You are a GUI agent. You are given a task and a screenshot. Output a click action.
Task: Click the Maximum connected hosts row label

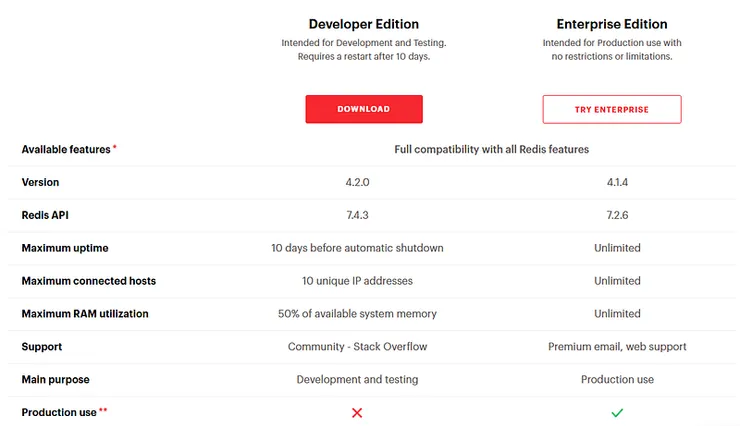click(89, 281)
